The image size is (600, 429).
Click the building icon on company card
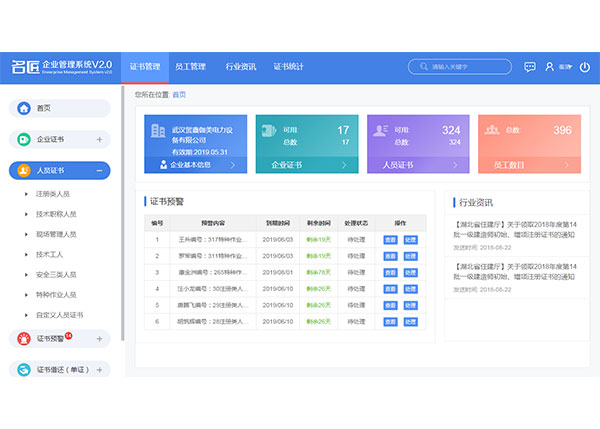[x=157, y=130]
